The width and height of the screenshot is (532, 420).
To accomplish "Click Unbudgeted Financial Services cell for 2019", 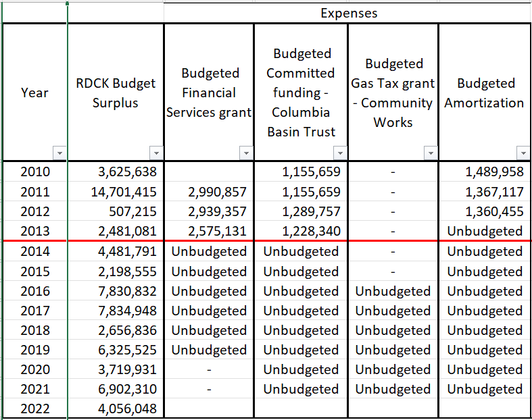I will point(209,350).
